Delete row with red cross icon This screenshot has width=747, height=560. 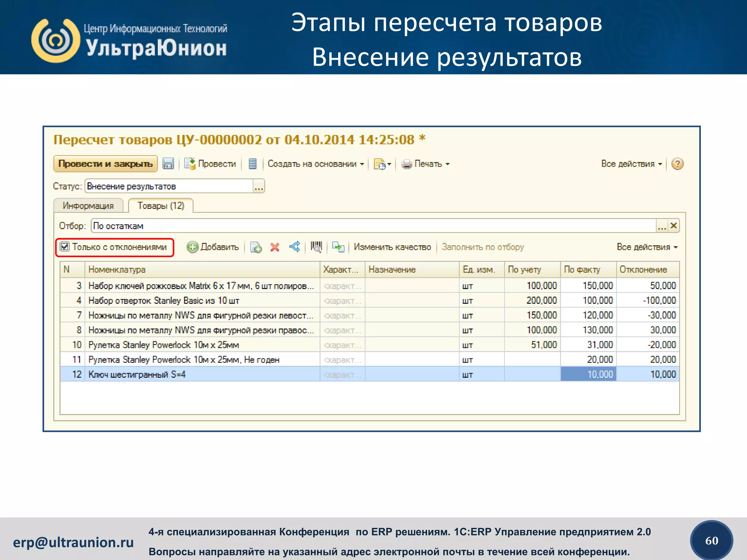275,247
